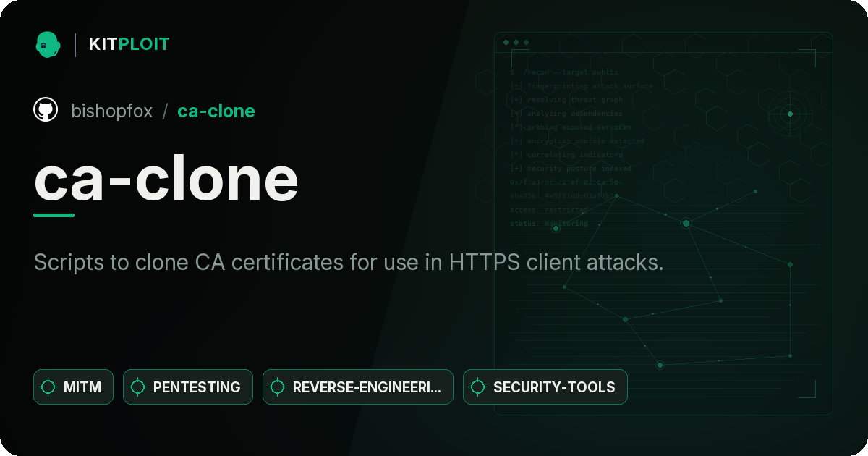Click terminal line 'fingerprinting attack surface'
Image resolution: width=868 pixels, height=456 pixels.
582,86
